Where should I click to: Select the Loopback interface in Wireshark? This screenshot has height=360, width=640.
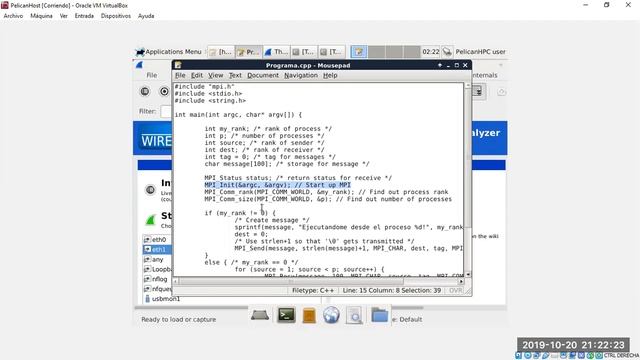coord(158,269)
